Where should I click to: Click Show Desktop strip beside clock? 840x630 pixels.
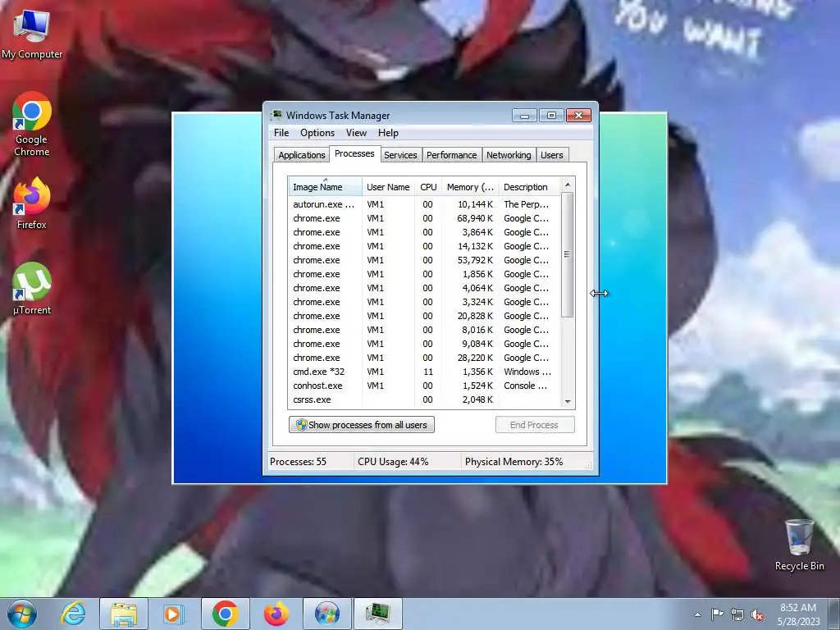coord(834,614)
